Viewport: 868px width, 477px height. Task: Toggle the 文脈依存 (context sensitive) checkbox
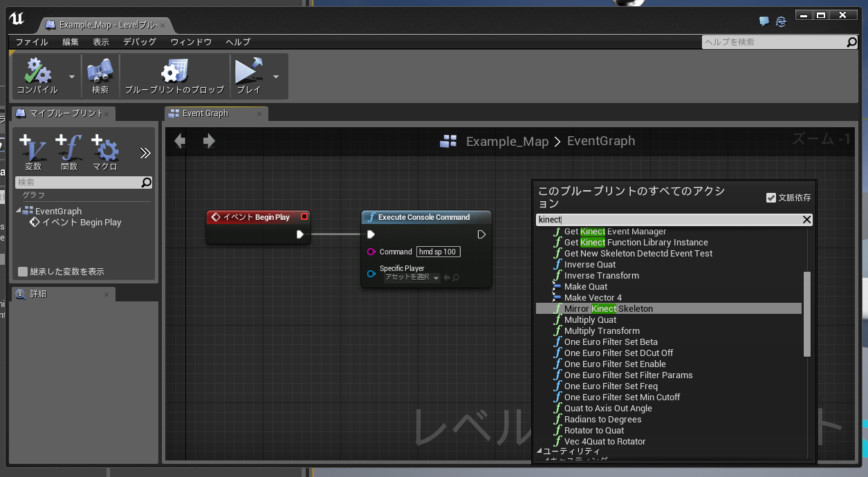771,198
